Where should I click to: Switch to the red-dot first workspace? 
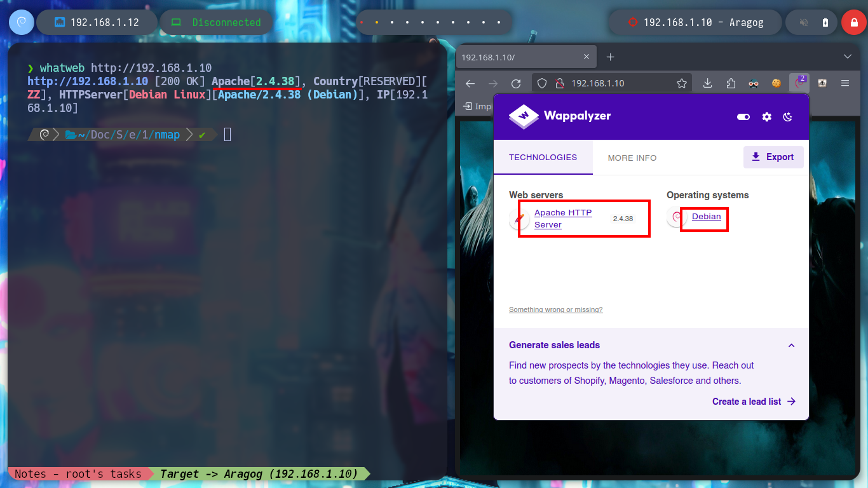pyautogui.click(x=362, y=22)
